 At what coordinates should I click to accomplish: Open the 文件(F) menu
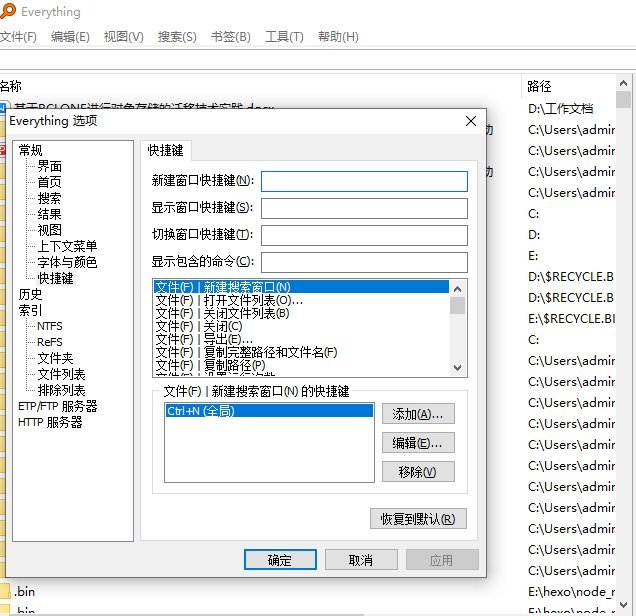point(18,37)
